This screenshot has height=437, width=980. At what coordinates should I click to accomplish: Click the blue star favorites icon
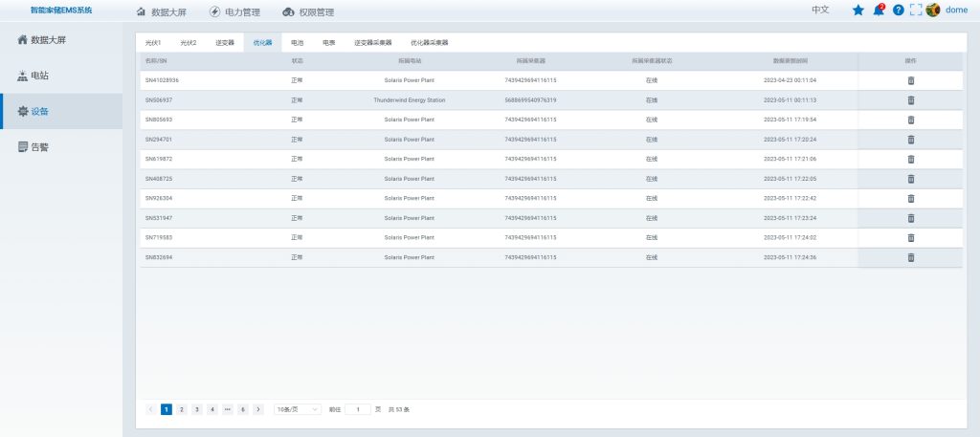tap(857, 11)
